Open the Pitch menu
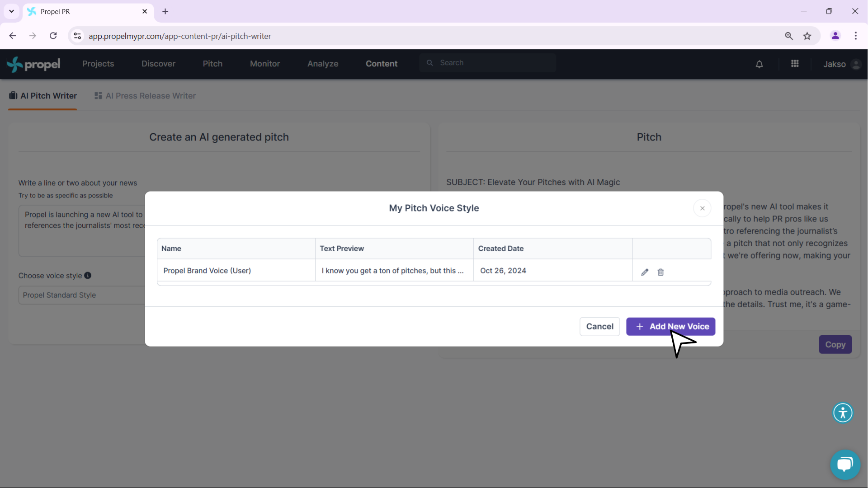This screenshot has width=868, height=488. (x=212, y=64)
